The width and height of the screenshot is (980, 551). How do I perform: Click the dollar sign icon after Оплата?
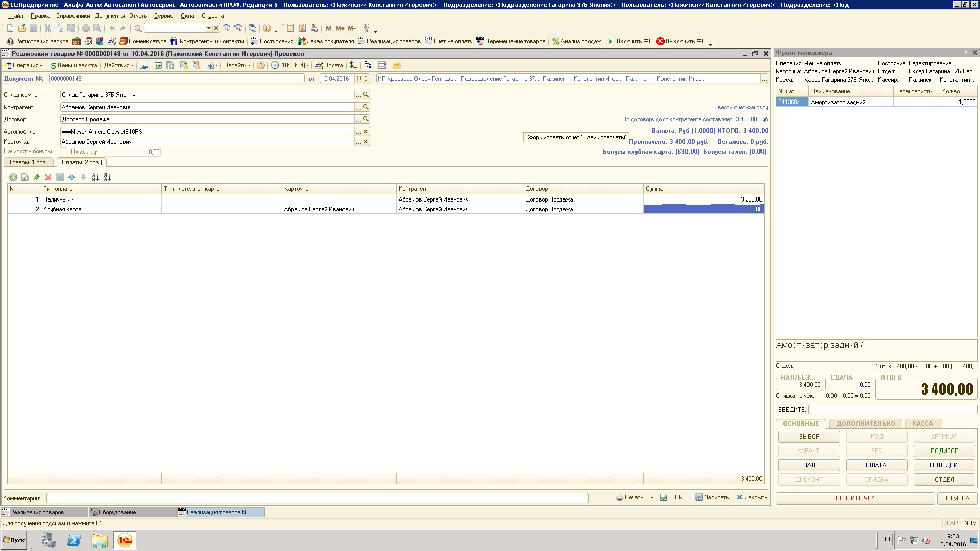(353, 65)
